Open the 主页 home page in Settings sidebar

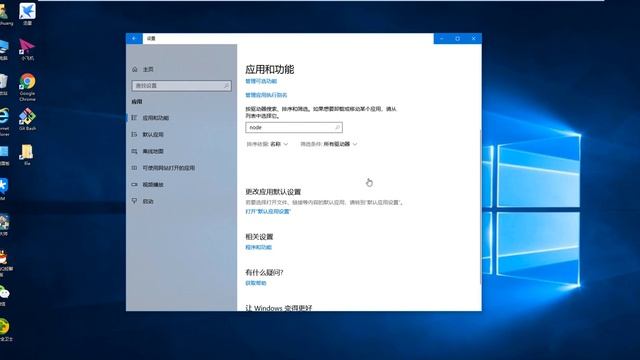[143, 69]
